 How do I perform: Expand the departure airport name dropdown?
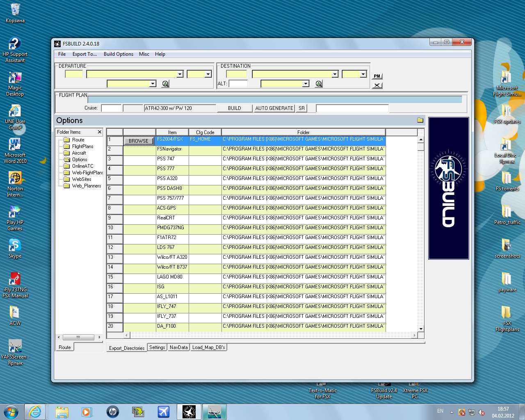tap(180, 74)
